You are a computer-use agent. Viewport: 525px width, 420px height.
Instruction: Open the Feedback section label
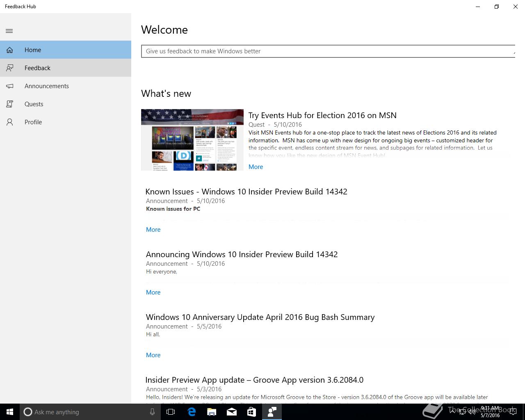pyautogui.click(x=37, y=68)
